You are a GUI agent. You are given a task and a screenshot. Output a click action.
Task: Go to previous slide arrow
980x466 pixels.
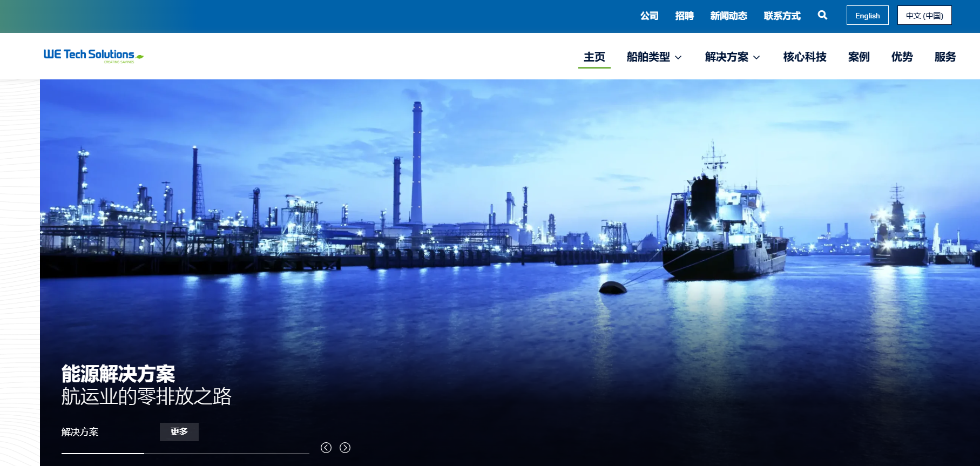click(326, 448)
